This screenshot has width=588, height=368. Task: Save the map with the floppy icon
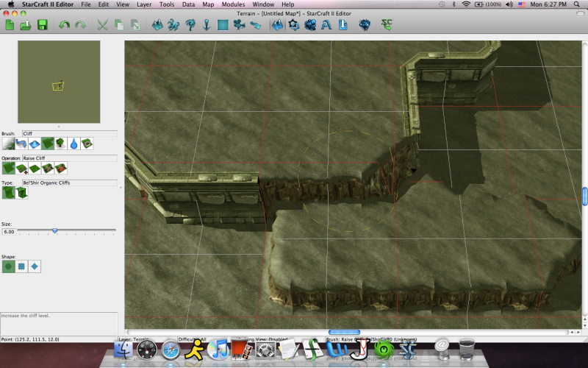click(x=42, y=25)
